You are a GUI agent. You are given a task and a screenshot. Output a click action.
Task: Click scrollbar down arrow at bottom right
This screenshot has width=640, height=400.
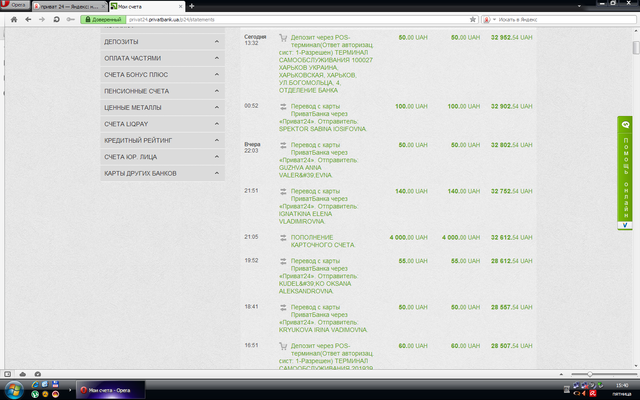(x=636, y=366)
